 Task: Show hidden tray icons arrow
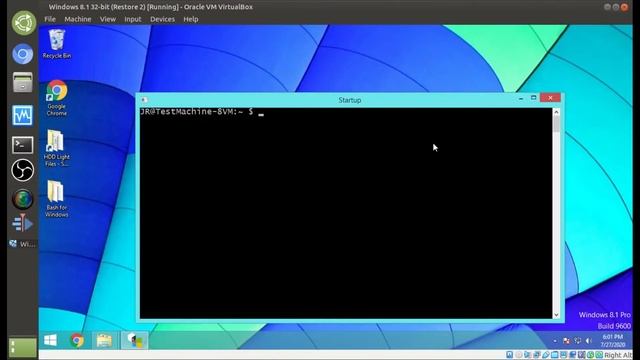click(555, 341)
